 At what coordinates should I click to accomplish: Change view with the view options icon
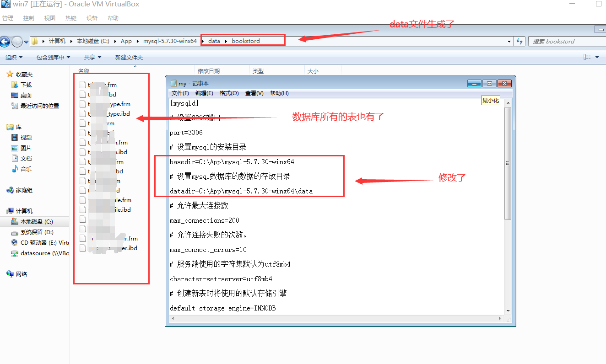[587, 57]
